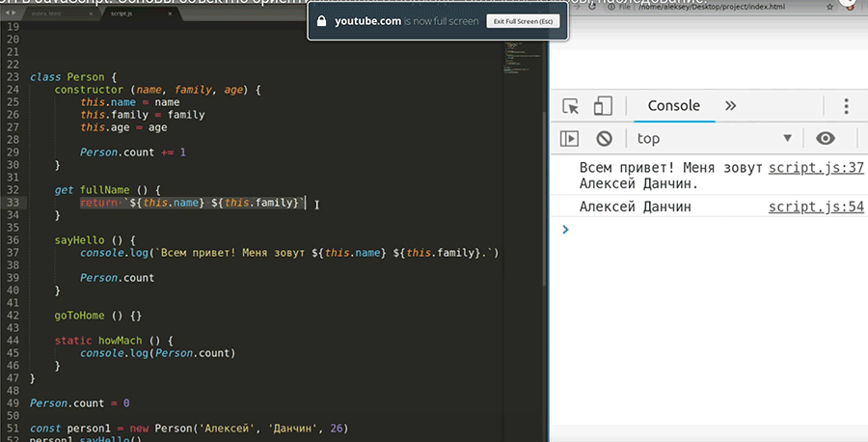Expand more DevTools tabs with double chevron
This screenshot has width=868, height=442.
[x=731, y=106]
